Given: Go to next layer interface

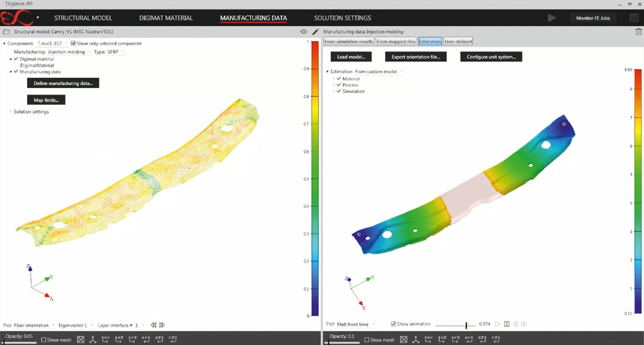Looking at the screenshot, I should 162,325.
